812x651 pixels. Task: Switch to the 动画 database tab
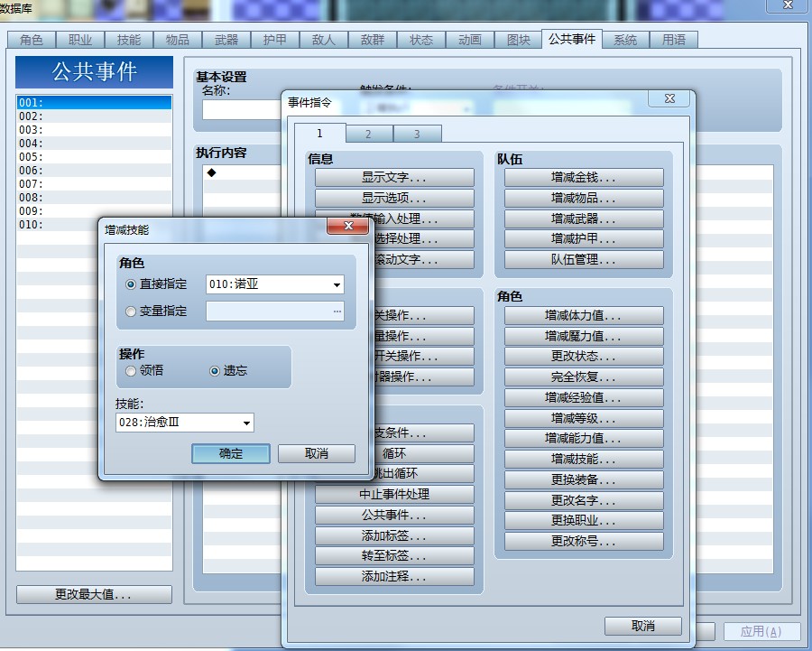[470, 40]
